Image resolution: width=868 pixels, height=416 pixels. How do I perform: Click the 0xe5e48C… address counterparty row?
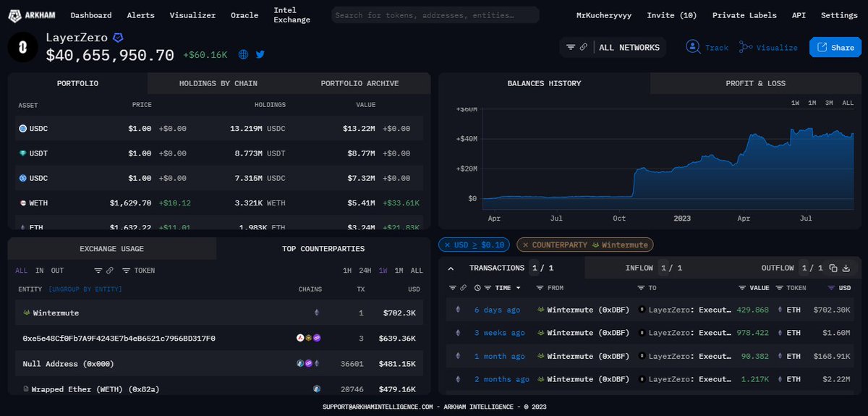click(219, 338)
